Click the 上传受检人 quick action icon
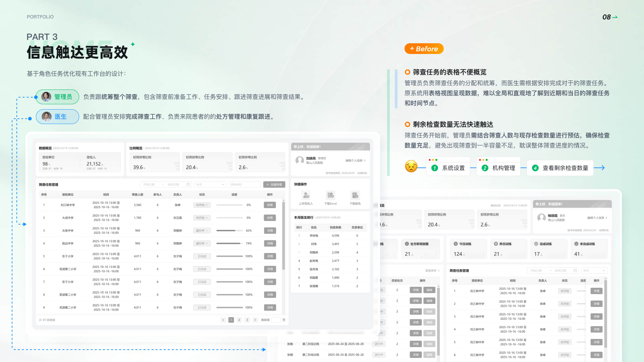Image resolution: width=644 pixels, height=362 pixels. click(306, 195)
